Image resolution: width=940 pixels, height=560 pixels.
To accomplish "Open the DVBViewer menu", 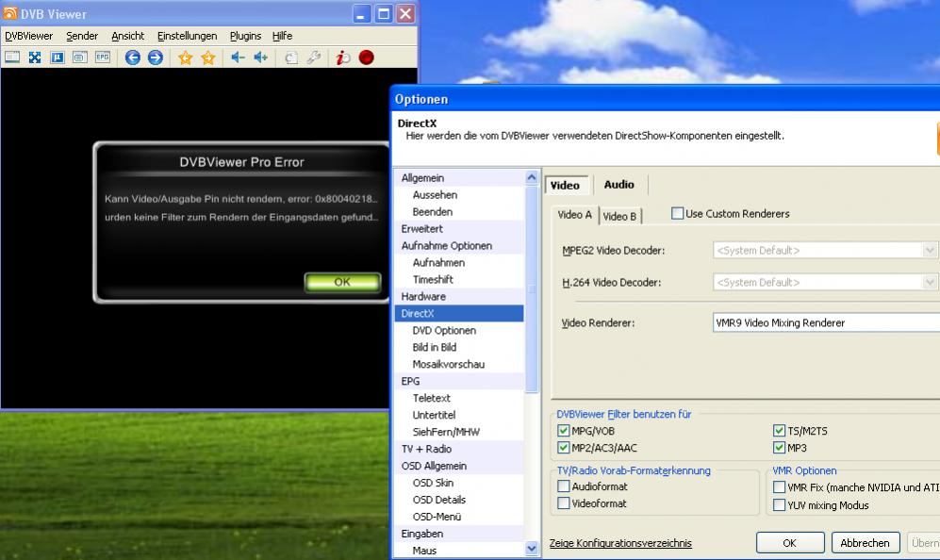I will click(x=29, y=36).
